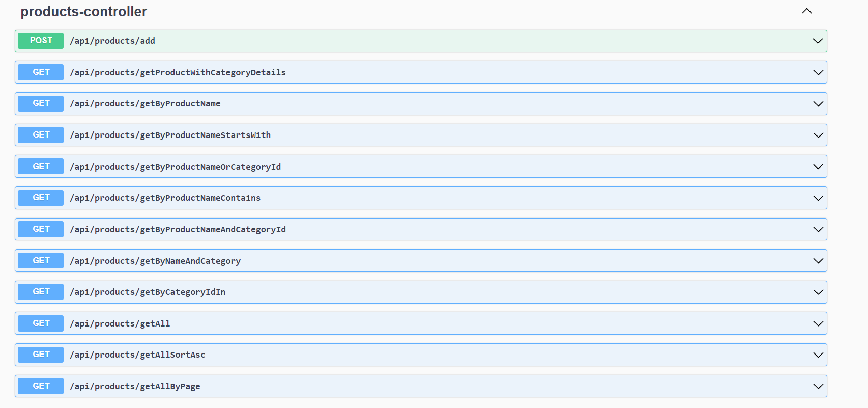Click GET badge of getAll
The width and height of the screenshot is (868, 408).
tap(41, 323)
